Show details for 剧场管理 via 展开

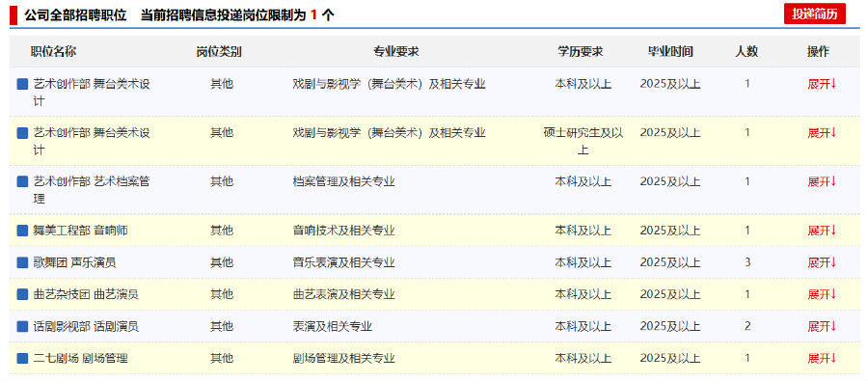pyautogui.click(x=822, y=358)
